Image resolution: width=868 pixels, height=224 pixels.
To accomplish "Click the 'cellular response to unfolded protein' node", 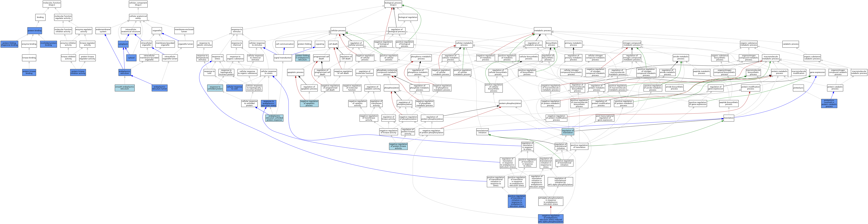I will (x=249, y=103).
